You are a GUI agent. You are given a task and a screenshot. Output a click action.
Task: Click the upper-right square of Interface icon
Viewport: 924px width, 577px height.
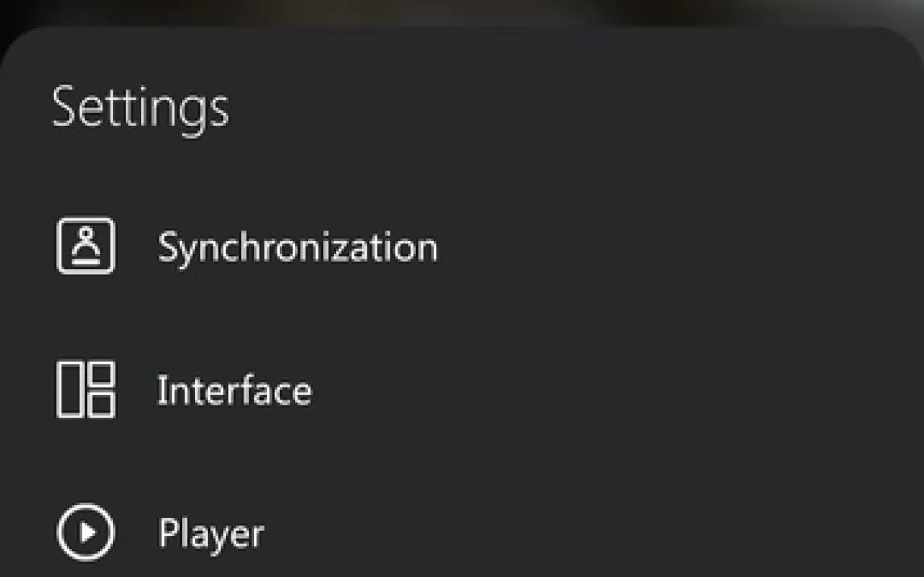[101, 375]
